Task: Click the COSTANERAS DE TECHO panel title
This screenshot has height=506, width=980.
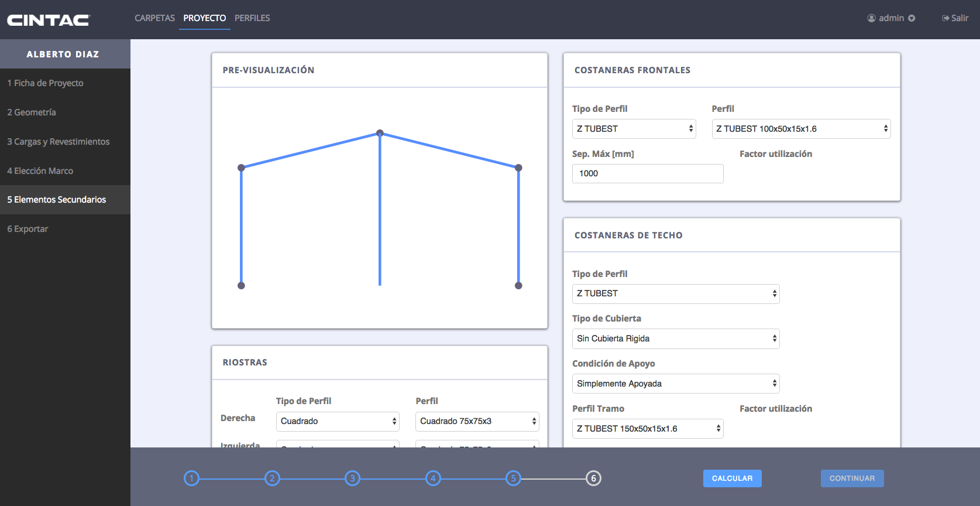Action: coord(628,235)
